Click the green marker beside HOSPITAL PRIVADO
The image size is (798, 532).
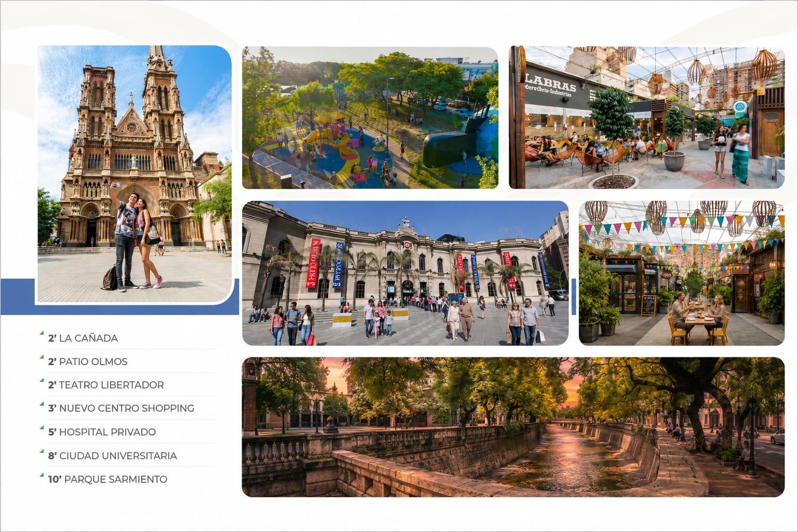42,427
